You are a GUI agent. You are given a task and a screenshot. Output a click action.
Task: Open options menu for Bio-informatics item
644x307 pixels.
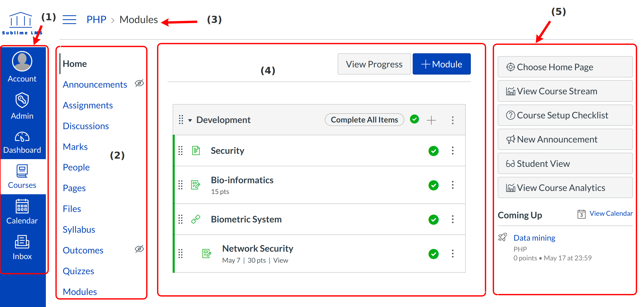[x=452, y=185]
